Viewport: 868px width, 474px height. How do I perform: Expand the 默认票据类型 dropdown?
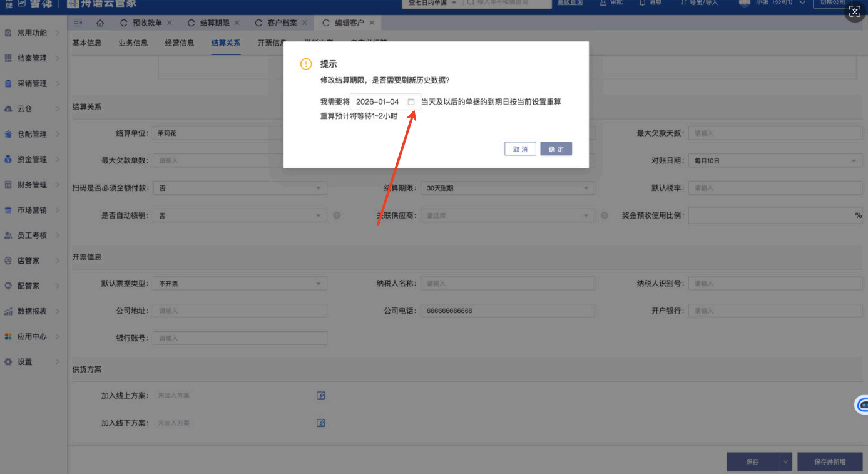point(240,284)
